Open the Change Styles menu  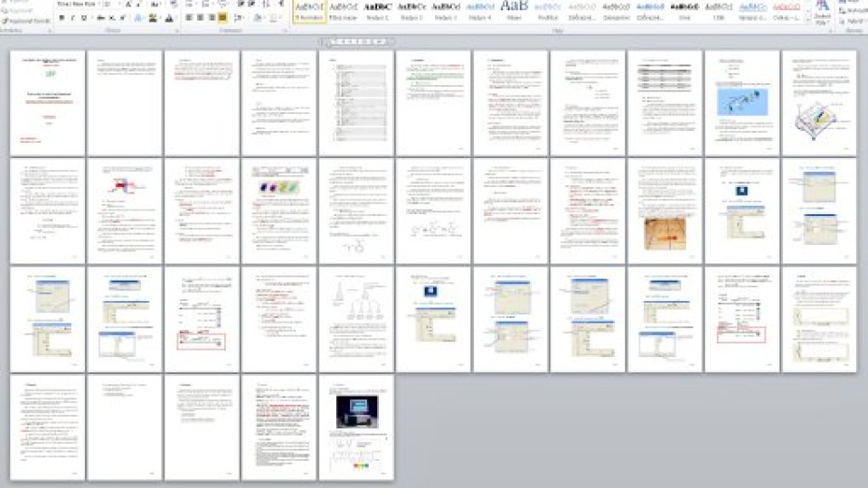click(x=822, y=13)
